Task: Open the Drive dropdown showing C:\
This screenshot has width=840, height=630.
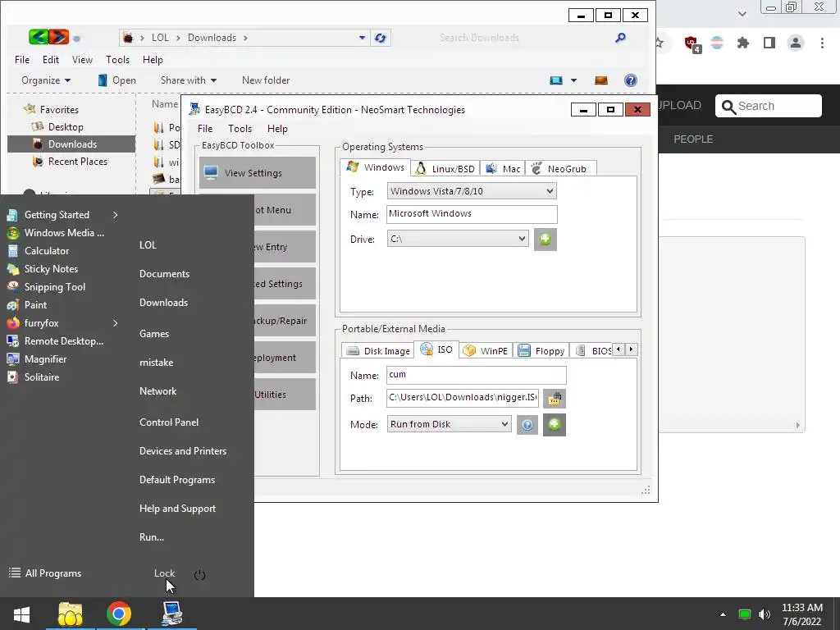Action: click(458, 239)
